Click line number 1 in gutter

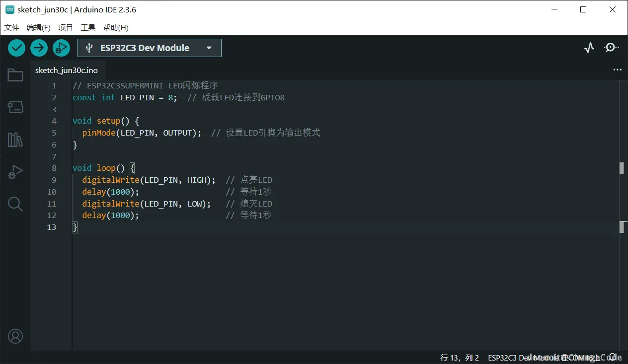pyautogui.click(x=54, y=85)
